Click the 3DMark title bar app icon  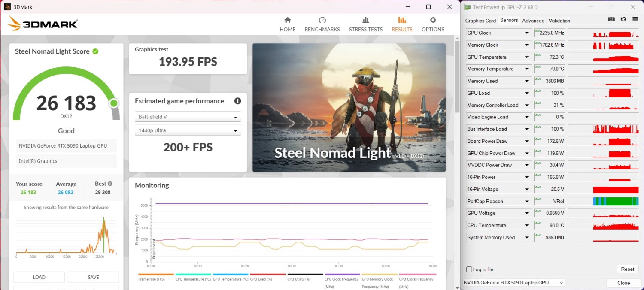7,7
